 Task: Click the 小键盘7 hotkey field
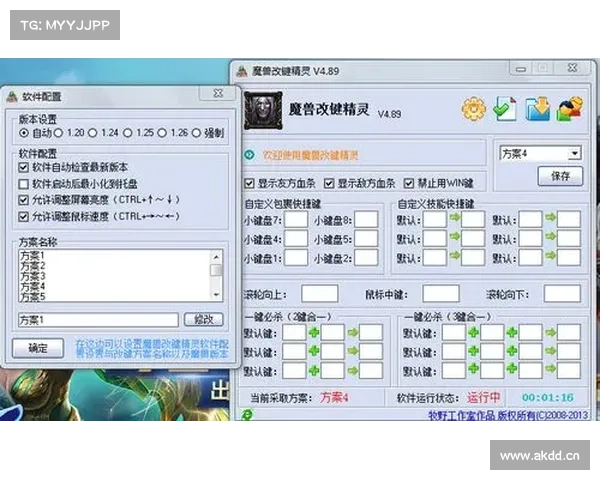(296, 220)
